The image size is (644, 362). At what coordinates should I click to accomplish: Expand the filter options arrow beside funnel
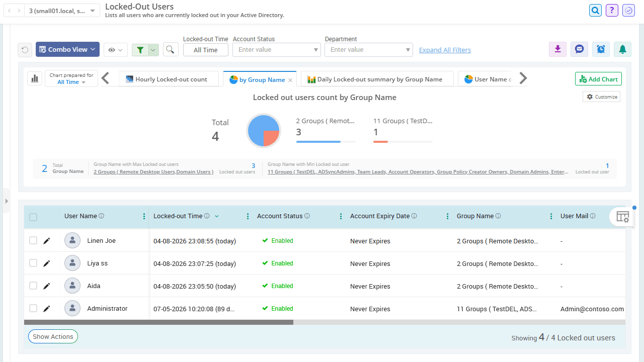point(154,50)
